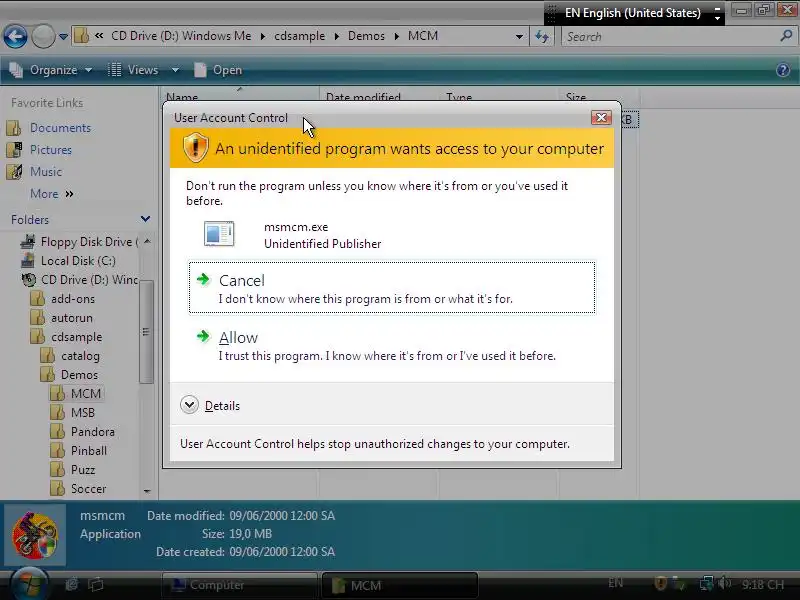Open the Organize menu

[51, 70]
